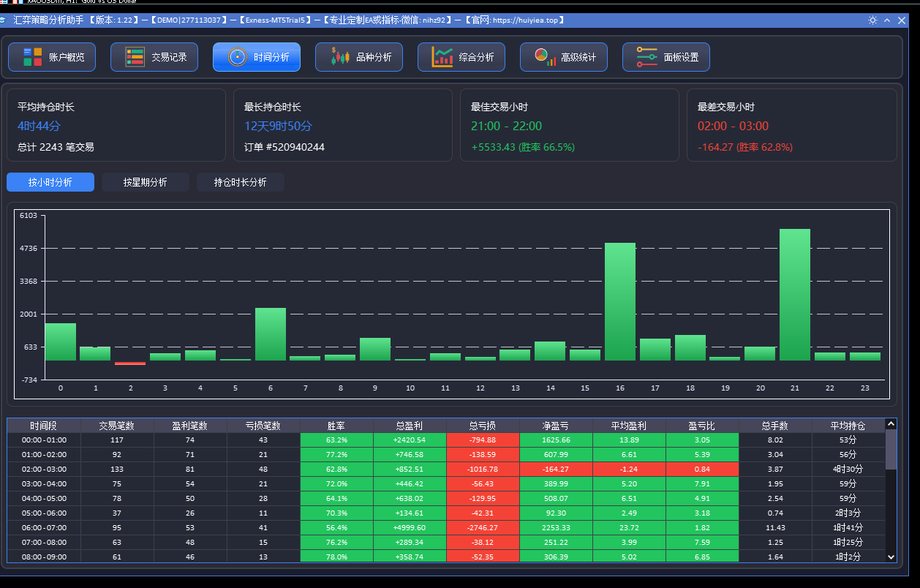Click the red hour 2 loss bar
This screenshot has height=588, width=920.
[130, 363]
